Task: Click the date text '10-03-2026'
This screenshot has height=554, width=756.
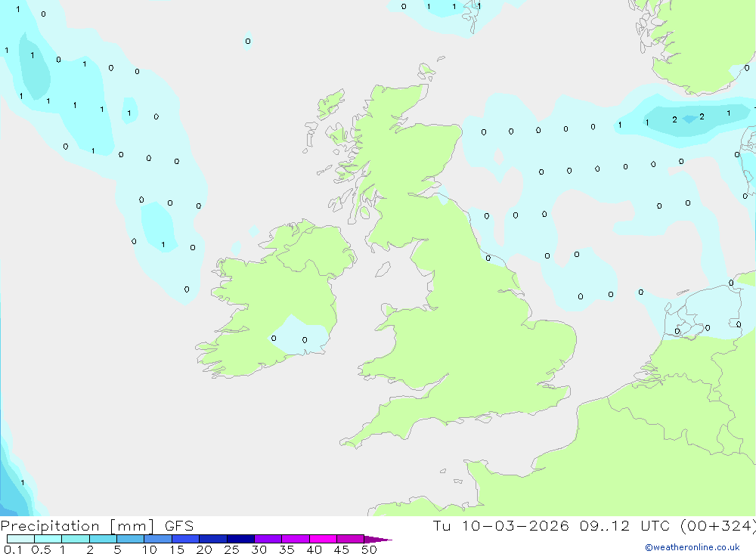Action: tap(515, 525)
